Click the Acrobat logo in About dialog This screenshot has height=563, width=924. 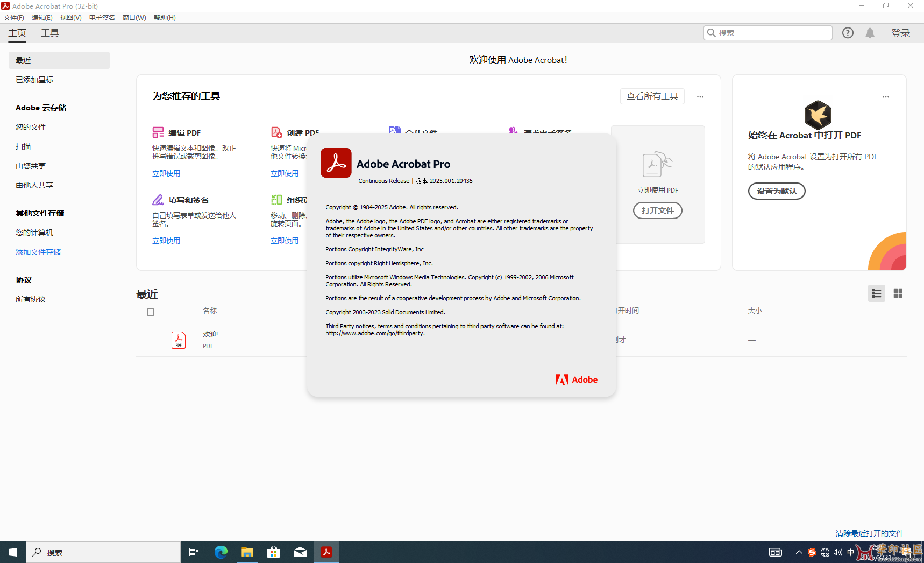pyautogui.click(x=336, y=163)
